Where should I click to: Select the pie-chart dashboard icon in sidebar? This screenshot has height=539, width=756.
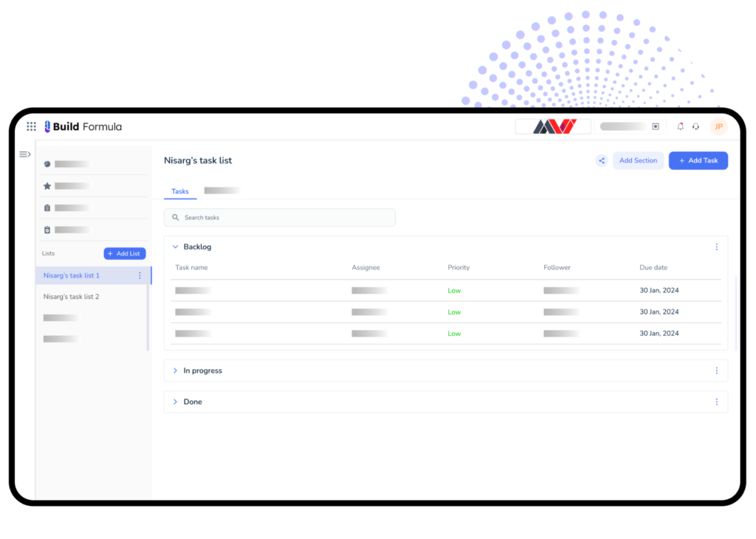coord(47,164)
